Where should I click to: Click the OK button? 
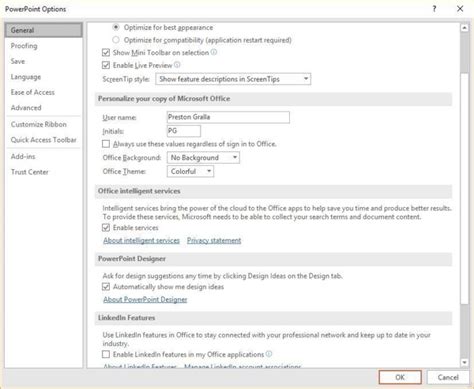(400, 377)
